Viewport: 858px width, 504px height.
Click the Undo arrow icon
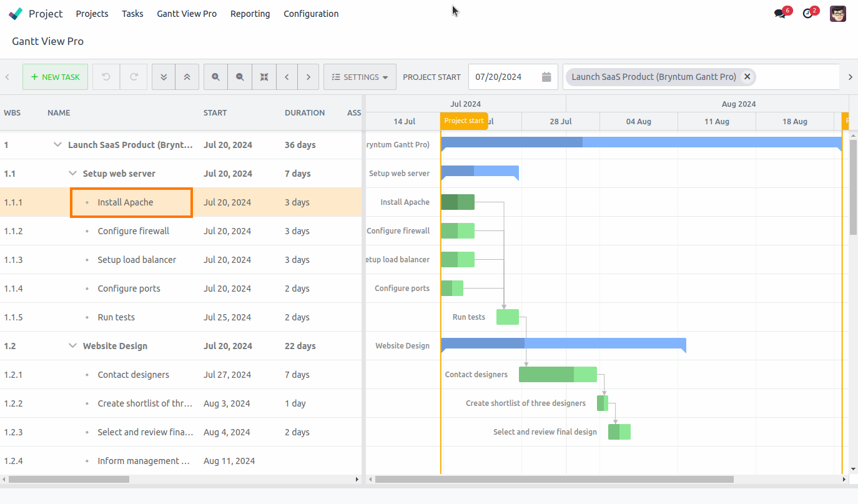click(106, 76)
